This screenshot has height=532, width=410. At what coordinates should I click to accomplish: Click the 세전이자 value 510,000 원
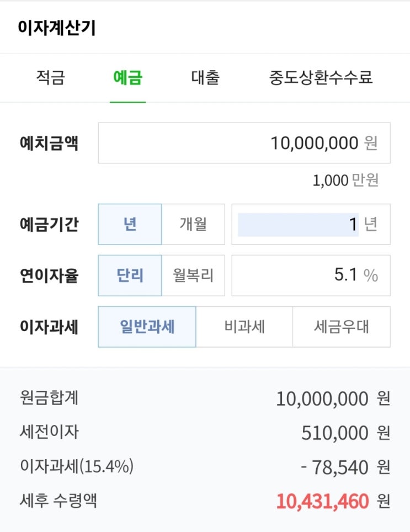[x=335, y=433]
